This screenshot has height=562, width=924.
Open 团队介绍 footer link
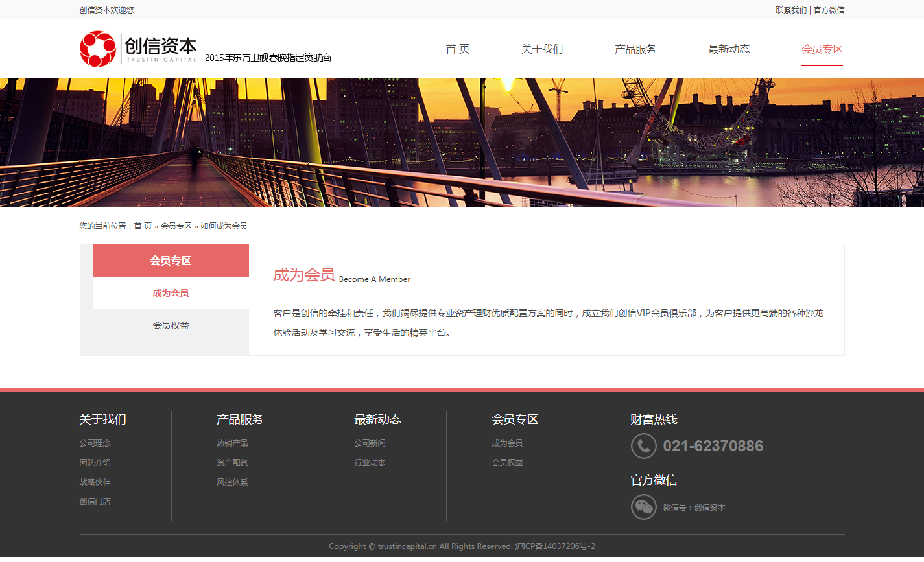95,463
